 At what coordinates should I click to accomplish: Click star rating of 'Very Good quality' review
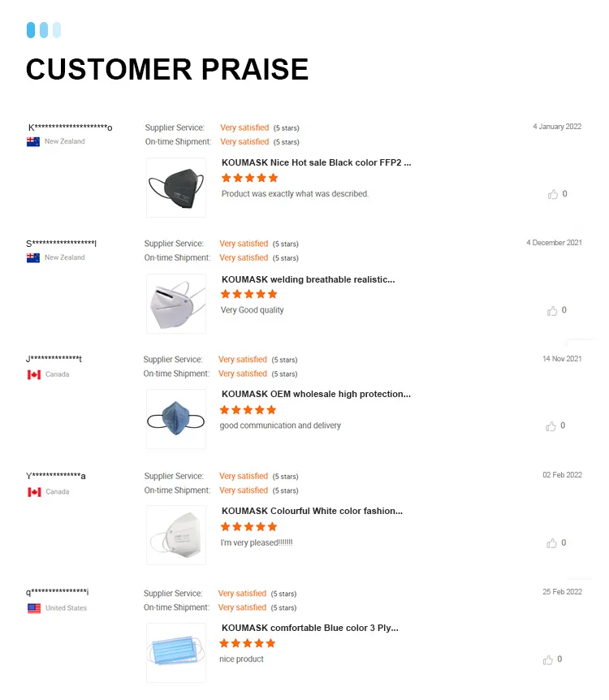click(x=249, y=294)
